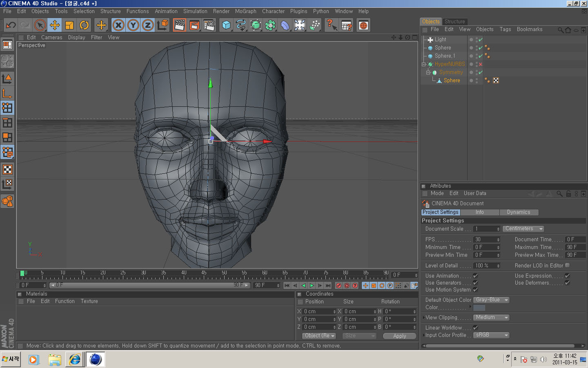Open the deformer objects icon

pyautogui.click(x=285, y=25)
